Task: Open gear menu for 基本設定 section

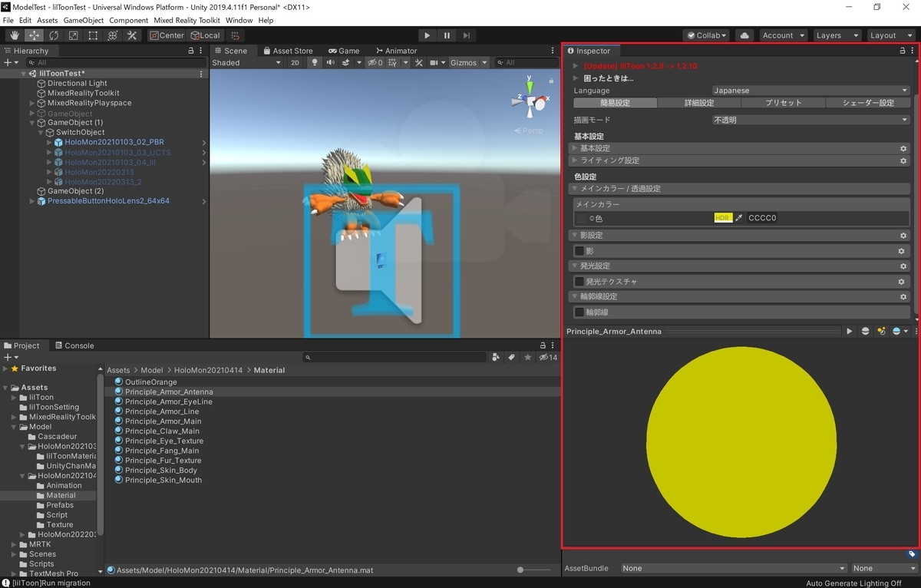Action: pyautogui.click(x=903, y=149)
